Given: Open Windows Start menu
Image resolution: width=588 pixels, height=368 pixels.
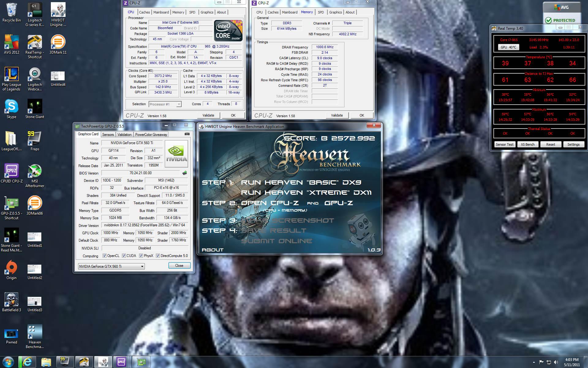Looking at the screenshot, I should 8,362.
